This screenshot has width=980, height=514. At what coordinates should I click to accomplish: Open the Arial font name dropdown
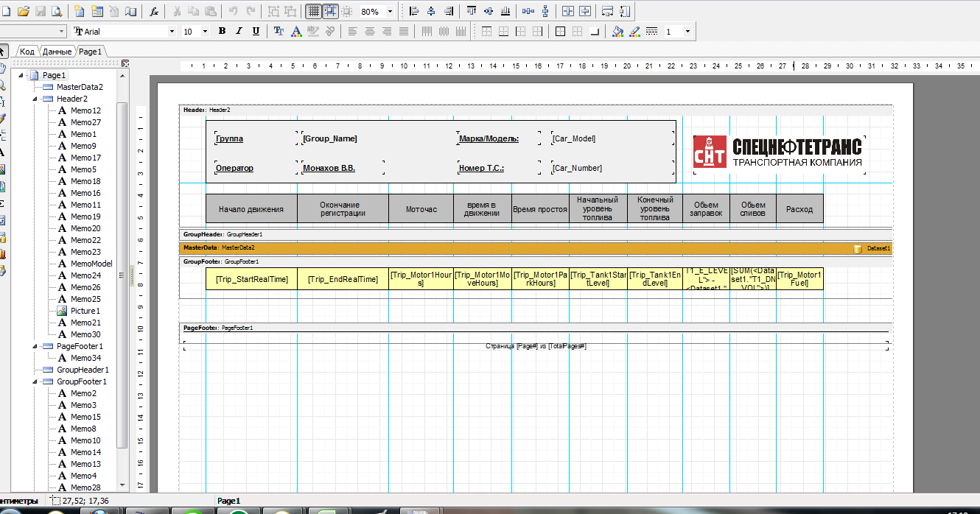[172, 32]
